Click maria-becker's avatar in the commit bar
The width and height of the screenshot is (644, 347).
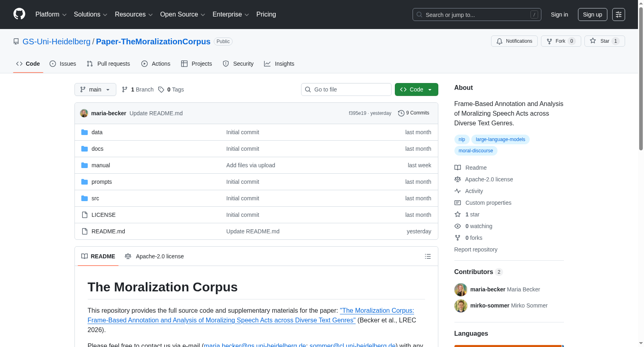84,113
